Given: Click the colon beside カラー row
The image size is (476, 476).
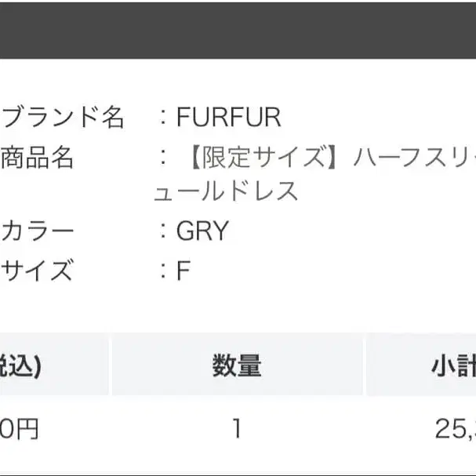Looking at the screenshot, I should pos(163,231).
